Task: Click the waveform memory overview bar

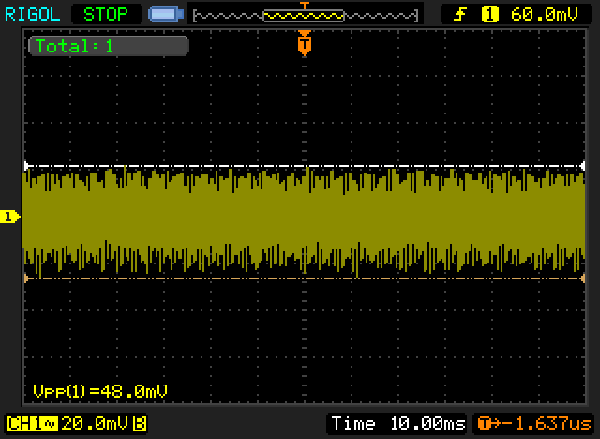Action: (305, 16)
